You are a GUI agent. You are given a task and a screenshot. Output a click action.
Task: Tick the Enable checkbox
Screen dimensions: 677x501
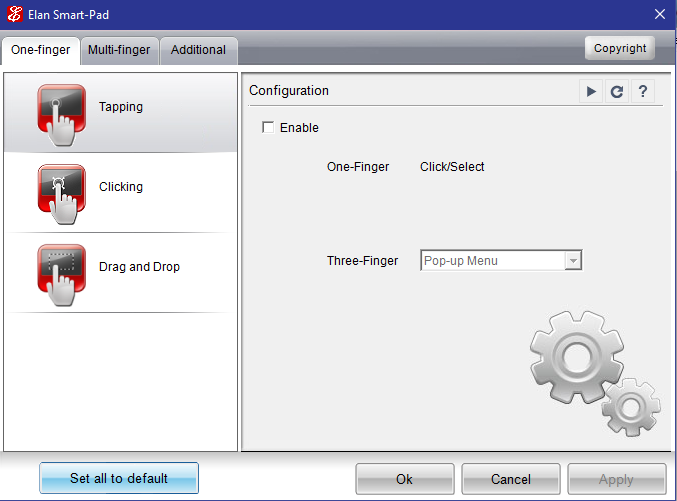pyautogui.click(x=268, y=127)
